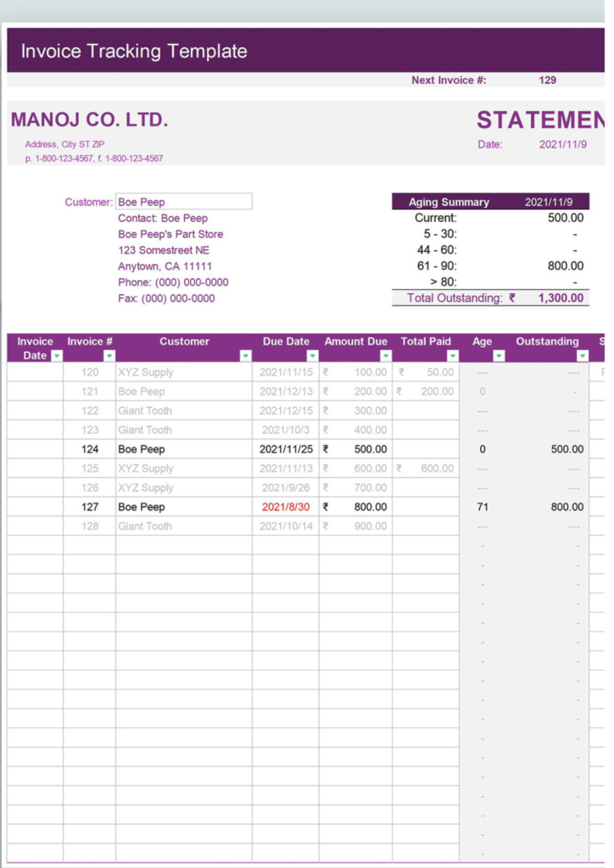Click the 5 - 30 aging label
Image resolution: width=614 pixels, height=868 pixels.
coord(440,234)
